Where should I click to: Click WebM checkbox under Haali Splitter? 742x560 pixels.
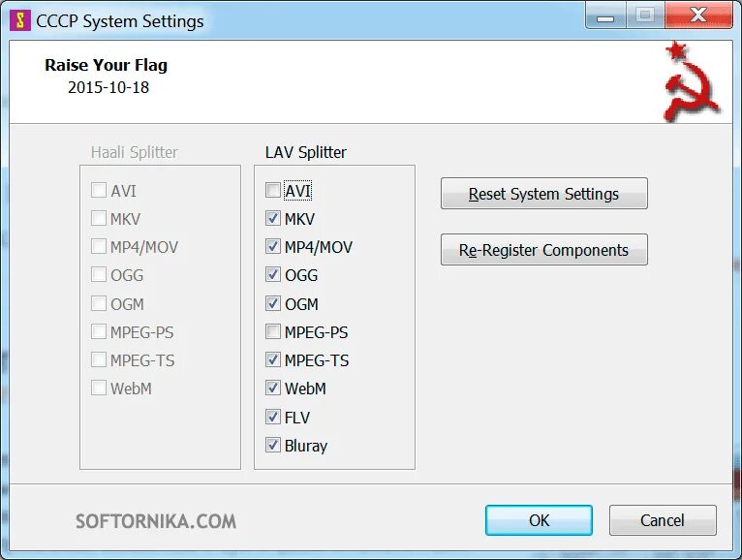pyautogui.click(x=99, y=389)
